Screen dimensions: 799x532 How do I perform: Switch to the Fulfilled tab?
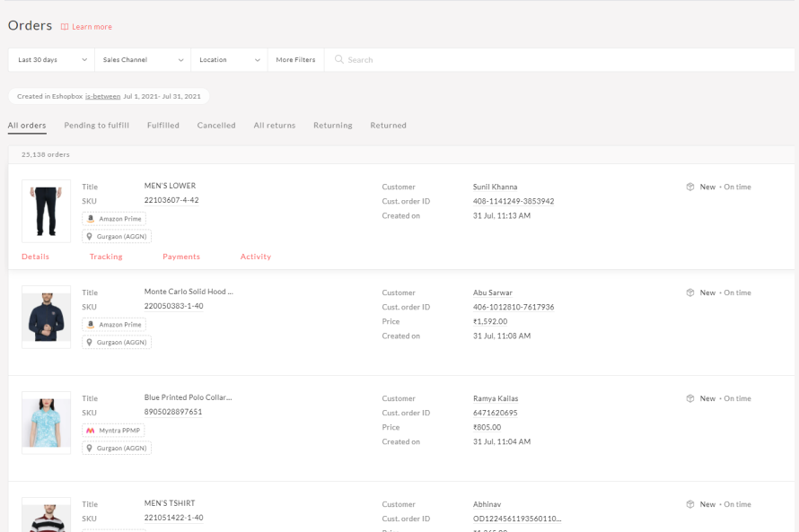coord(162,126)
